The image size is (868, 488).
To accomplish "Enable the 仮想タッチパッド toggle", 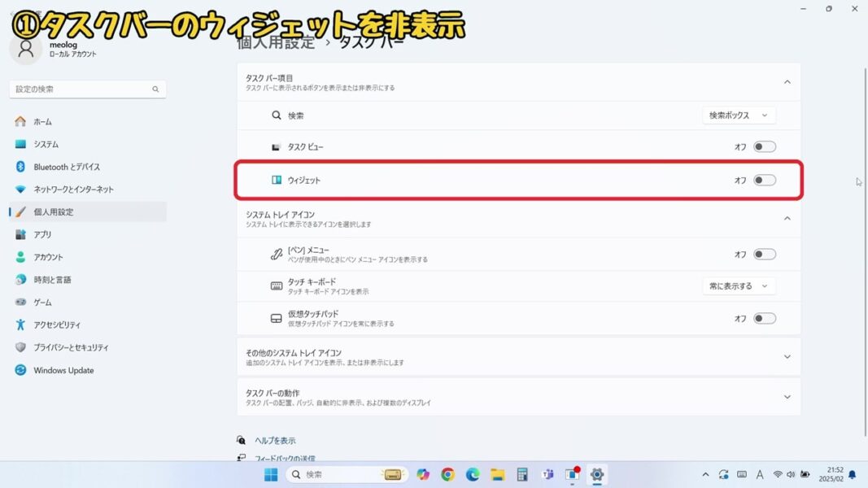I will pos(763,318).
